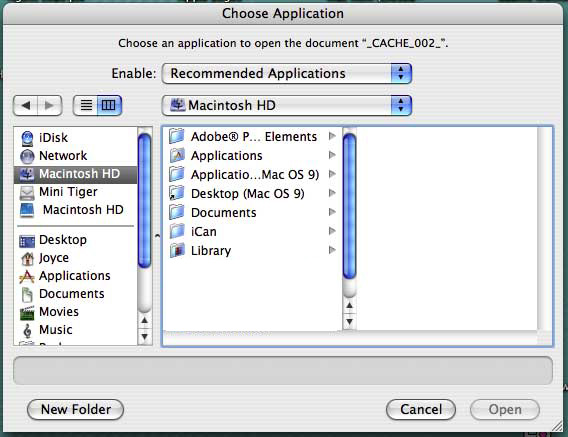Image resolution: width=568 pixels, height=437 pixels.
Task: Select "iCan" row text
Action: click(204, 232)
